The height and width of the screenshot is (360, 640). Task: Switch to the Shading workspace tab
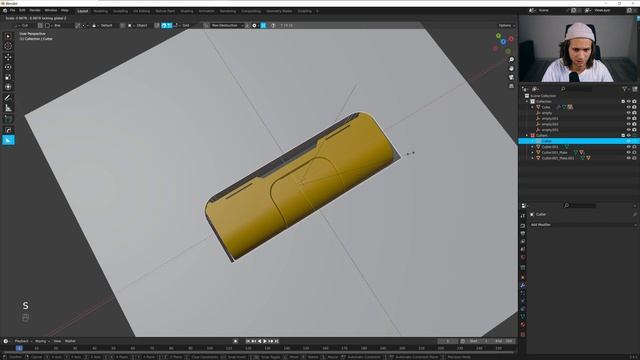(x=187, y=11)
